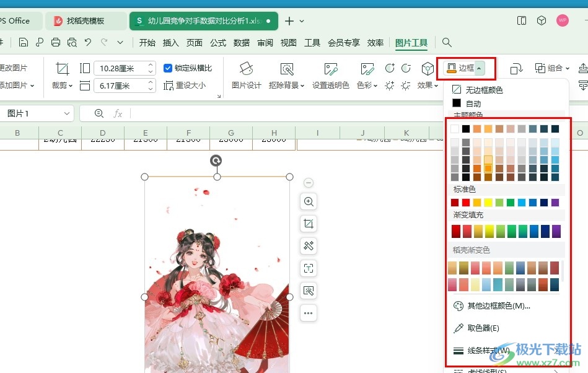Open the 视图 tab
This screenshot has height=373, width=588.
(x=288, y=43)
